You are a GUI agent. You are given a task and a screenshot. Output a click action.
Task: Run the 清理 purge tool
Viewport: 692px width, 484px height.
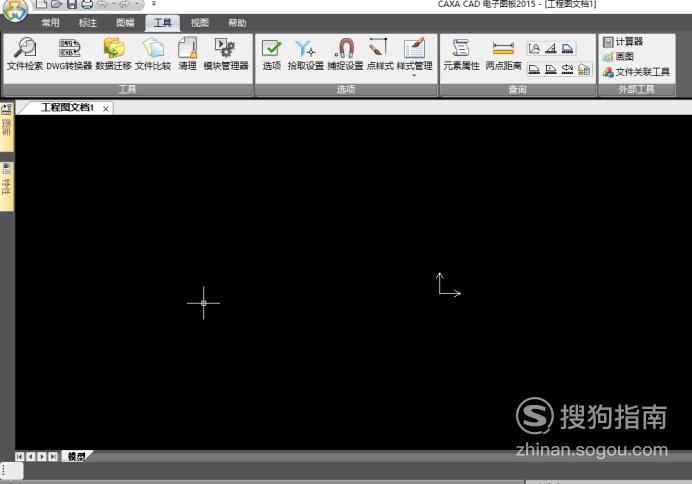(x=188, y=54)
